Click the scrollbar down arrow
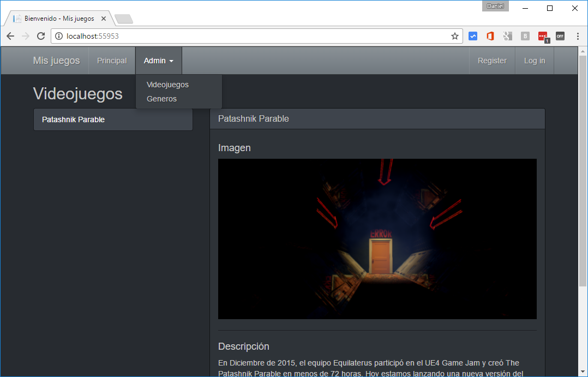 pyautogui.click(x=583, y=372)
